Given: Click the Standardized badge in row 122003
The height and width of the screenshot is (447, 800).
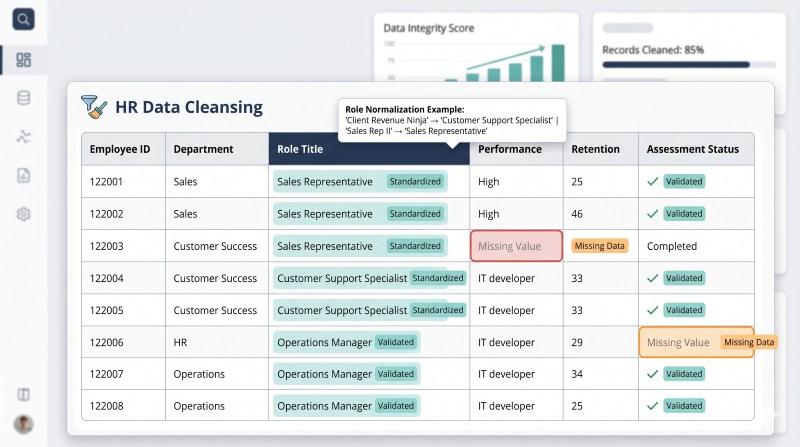Looking at the screenshot, I should (415, 246).
